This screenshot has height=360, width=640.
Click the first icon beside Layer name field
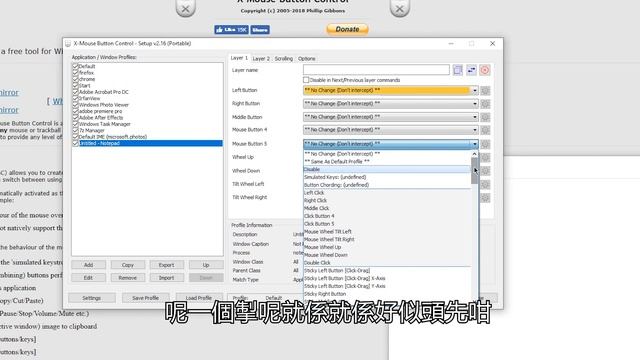coord(458,70)
